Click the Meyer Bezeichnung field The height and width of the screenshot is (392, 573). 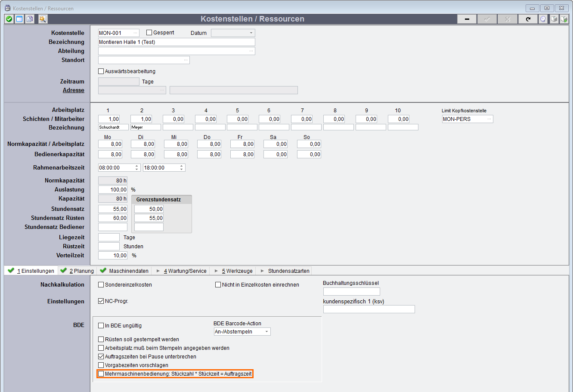[146, 127]
